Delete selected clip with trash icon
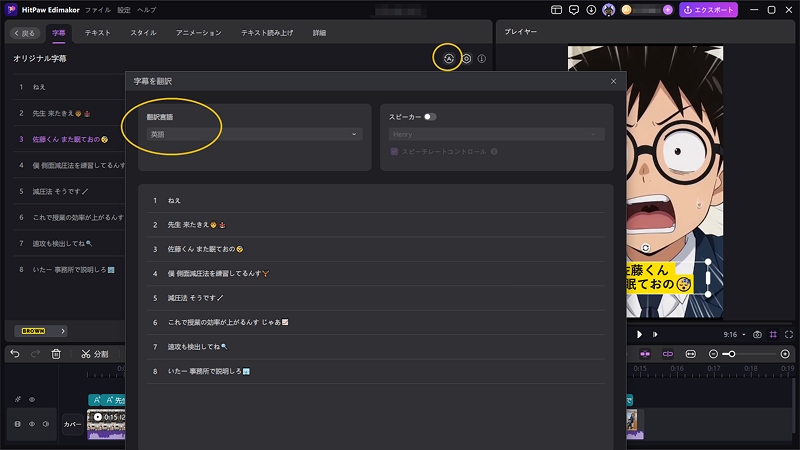Screen dimensions: 800x450 56,354
